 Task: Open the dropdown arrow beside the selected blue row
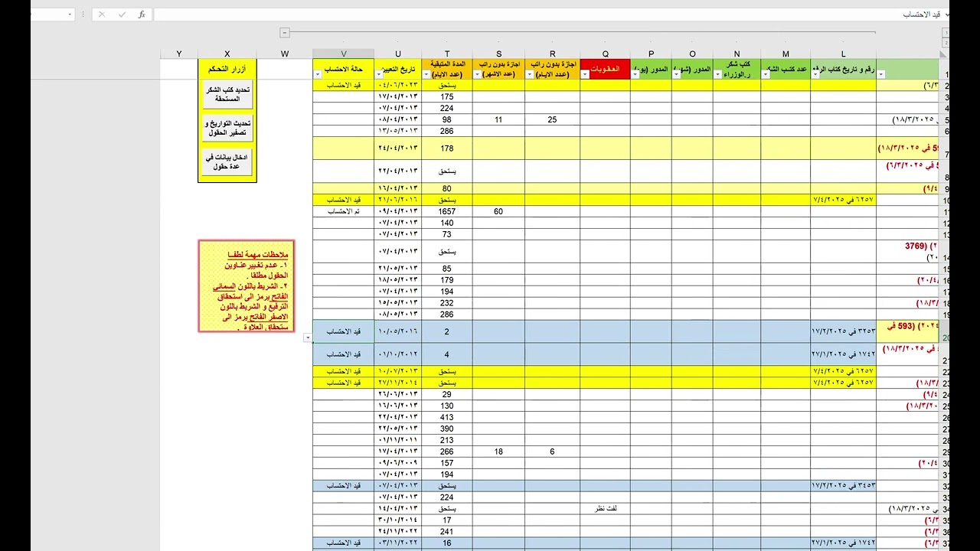coord(308,337)
